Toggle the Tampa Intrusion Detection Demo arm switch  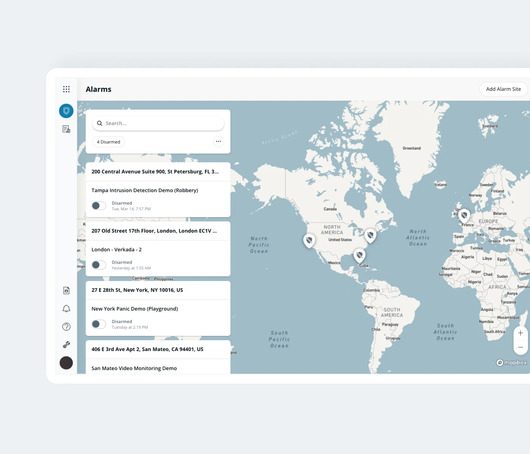click(99, 206)
